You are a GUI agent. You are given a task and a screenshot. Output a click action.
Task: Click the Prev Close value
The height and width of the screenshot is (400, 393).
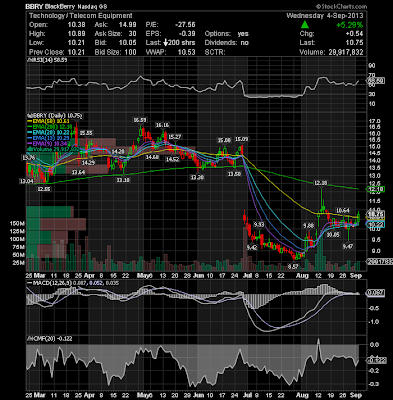coord(76,52)
